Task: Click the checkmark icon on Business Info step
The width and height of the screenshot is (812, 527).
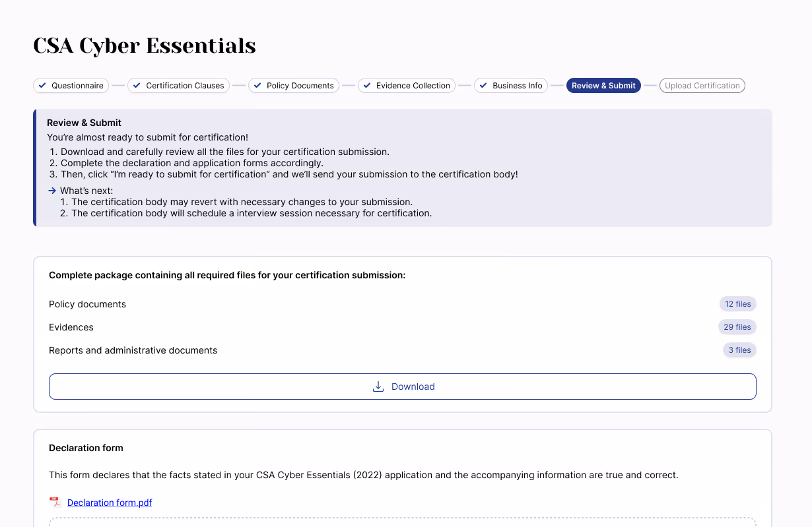Action: click(484, 85)
